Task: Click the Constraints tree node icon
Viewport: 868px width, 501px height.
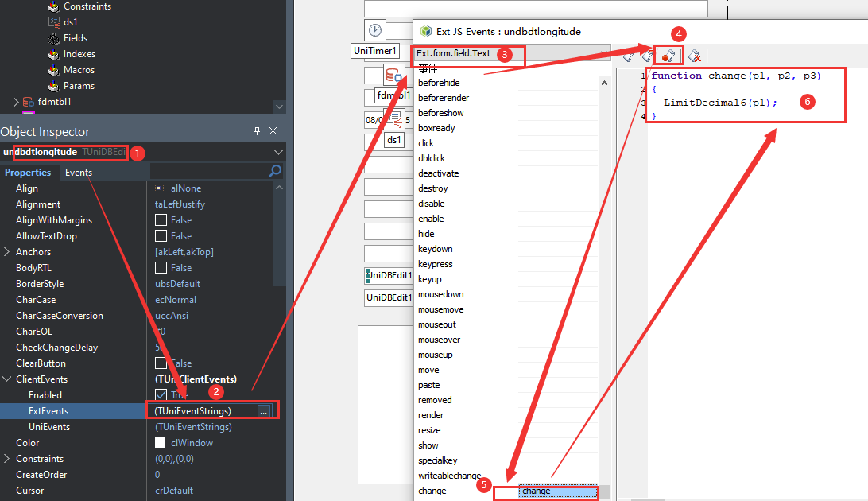Action: 53,6
